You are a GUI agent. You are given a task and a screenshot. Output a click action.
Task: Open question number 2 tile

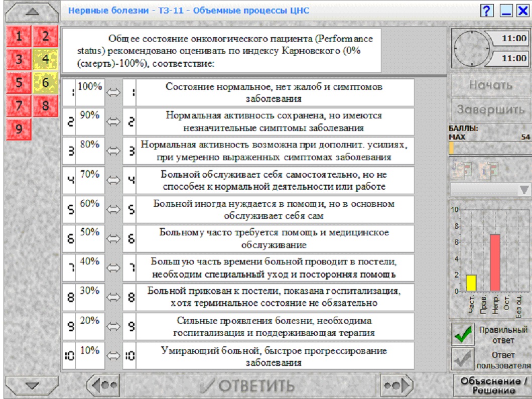[x=46, y=36]
